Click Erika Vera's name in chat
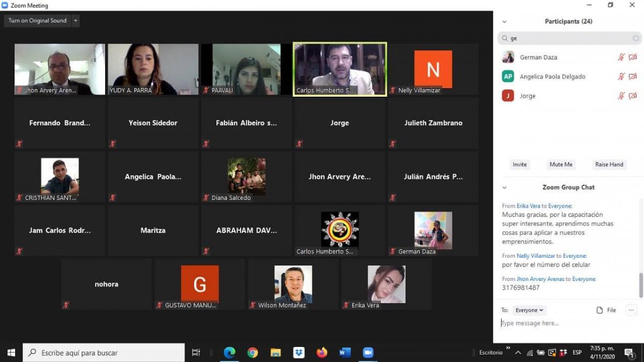 click(528, 206)
